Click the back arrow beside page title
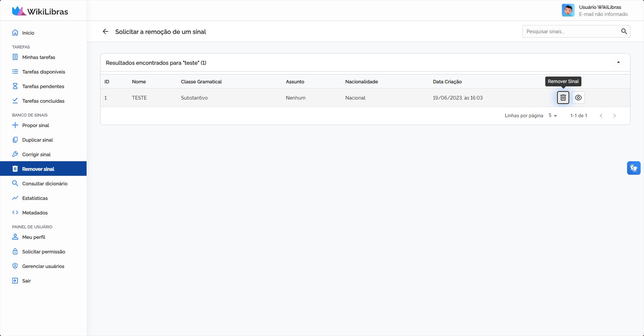This screenshot has width=644, height=336. 106,31
